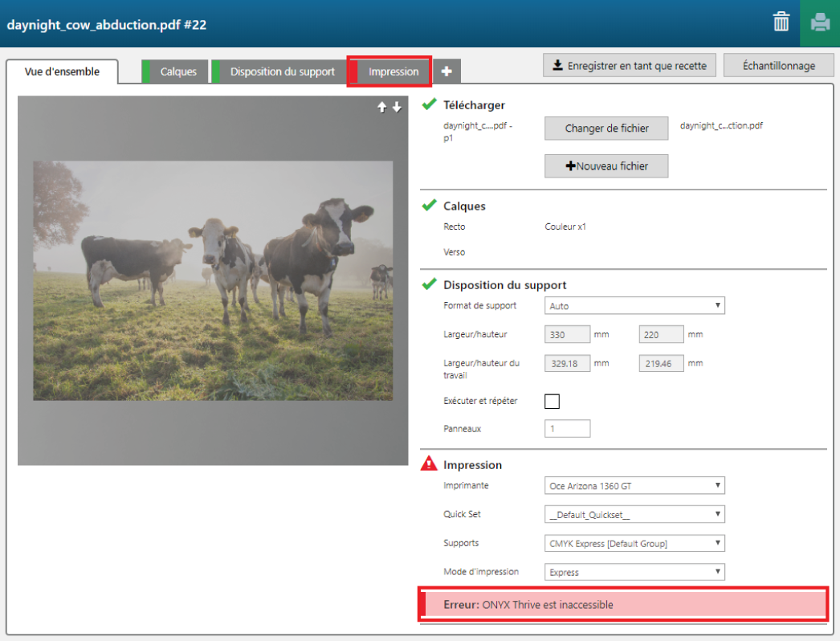
Task: Open the Mode d'impression dropdown
Action: [x=634, y=572]
